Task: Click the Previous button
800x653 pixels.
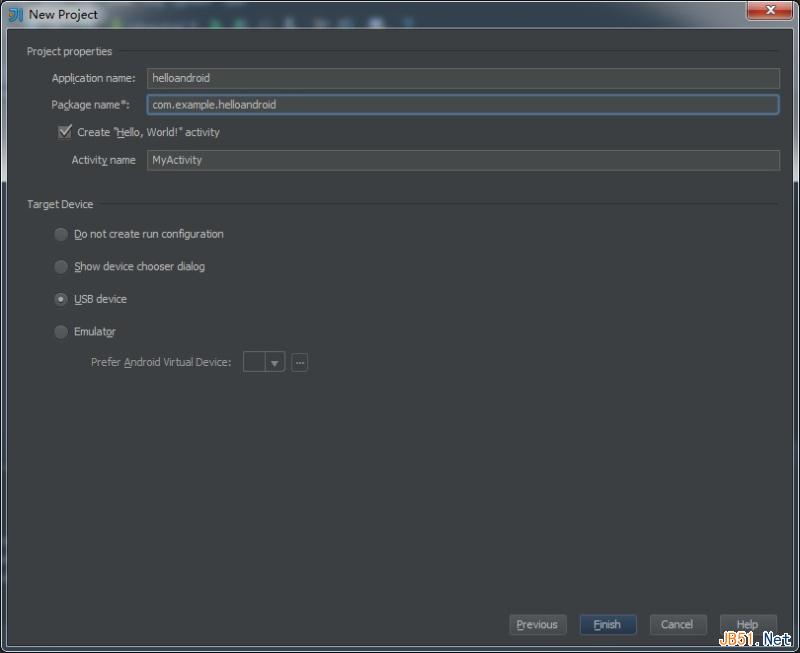Action: click(x=538, y=624)
